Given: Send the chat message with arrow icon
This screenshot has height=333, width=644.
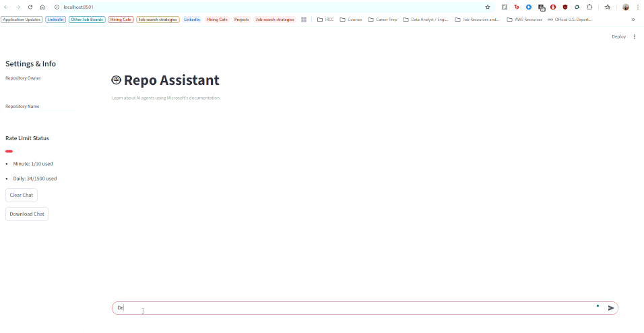Looking at the screenshot, I should point(611,308).
